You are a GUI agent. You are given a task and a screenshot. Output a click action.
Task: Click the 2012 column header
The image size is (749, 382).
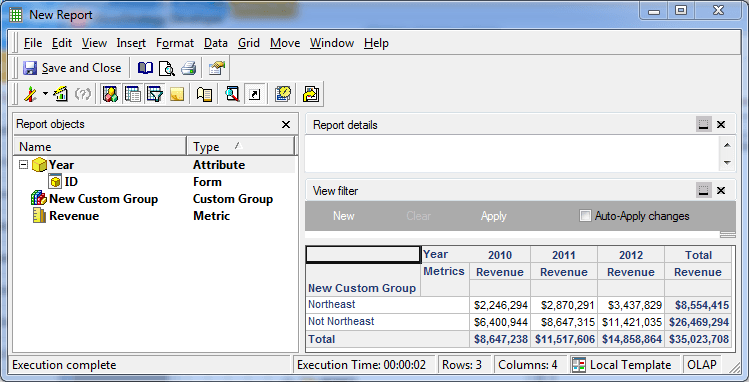[631, 255]
